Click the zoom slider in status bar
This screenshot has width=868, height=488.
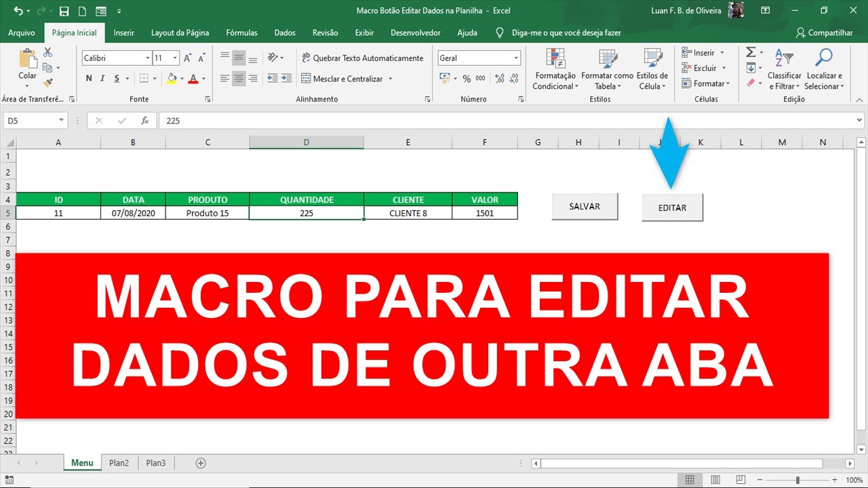(797, 480)
